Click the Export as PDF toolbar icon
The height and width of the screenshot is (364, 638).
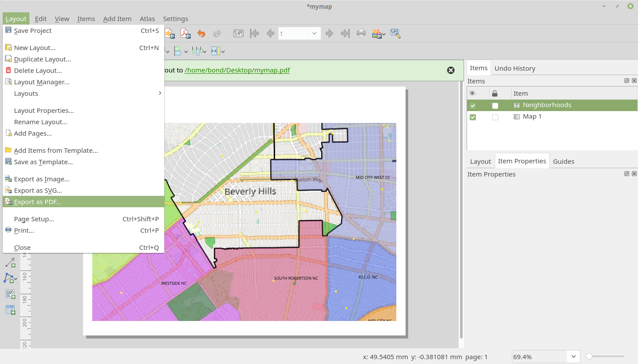click(185, 34)
